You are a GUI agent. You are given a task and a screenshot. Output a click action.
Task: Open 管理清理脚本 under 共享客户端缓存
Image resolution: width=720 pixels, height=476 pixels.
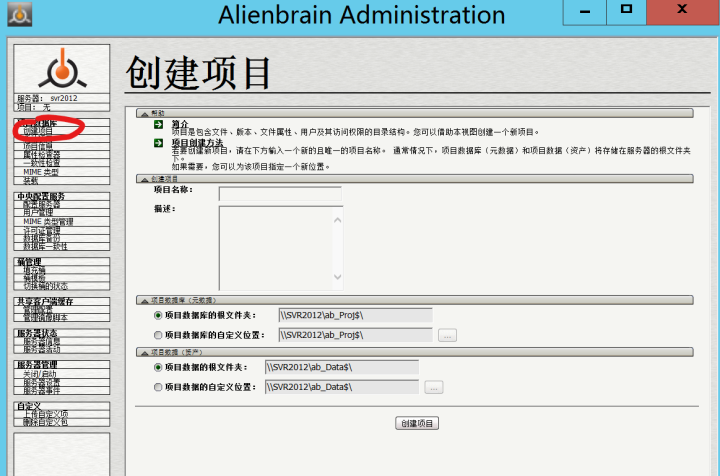point(45,318)
